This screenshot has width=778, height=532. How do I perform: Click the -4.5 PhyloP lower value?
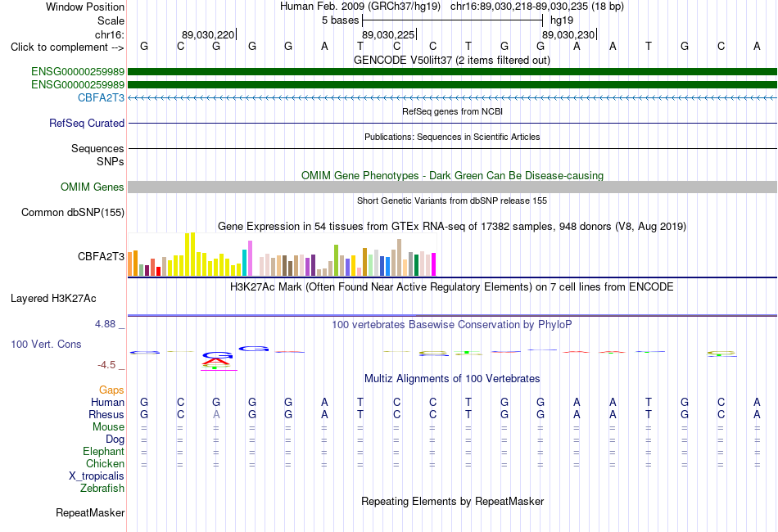(x=106, y=365)
